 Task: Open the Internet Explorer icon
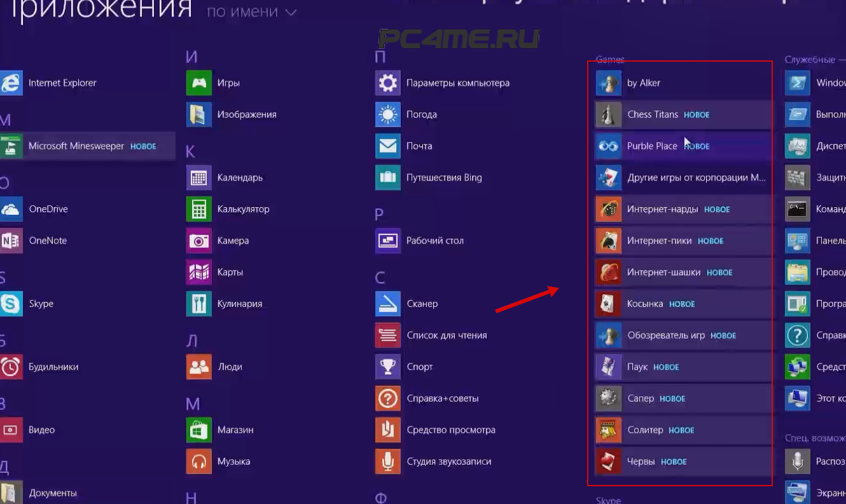click(x=11, y=83)
